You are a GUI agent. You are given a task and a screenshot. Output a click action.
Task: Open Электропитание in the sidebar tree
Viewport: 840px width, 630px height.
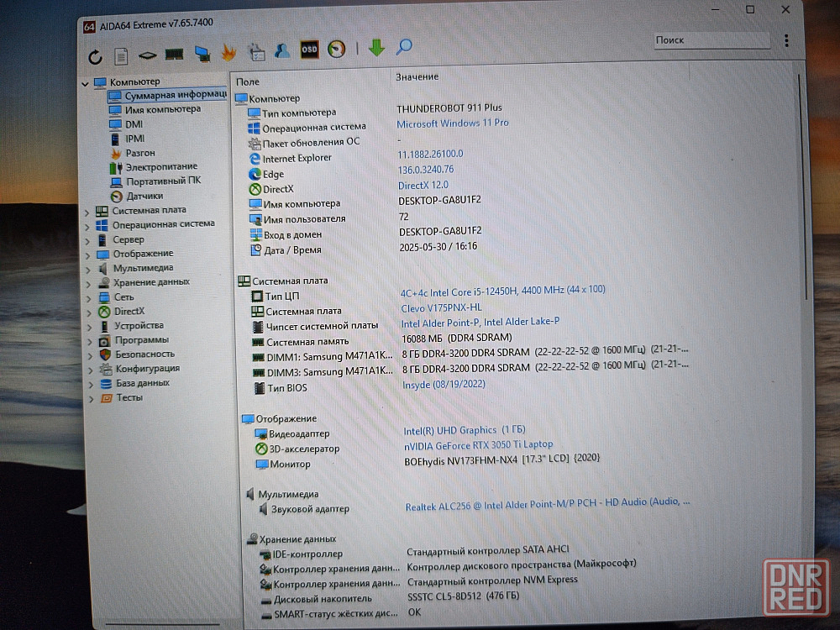pyautogui.click(x=161, y=166)
